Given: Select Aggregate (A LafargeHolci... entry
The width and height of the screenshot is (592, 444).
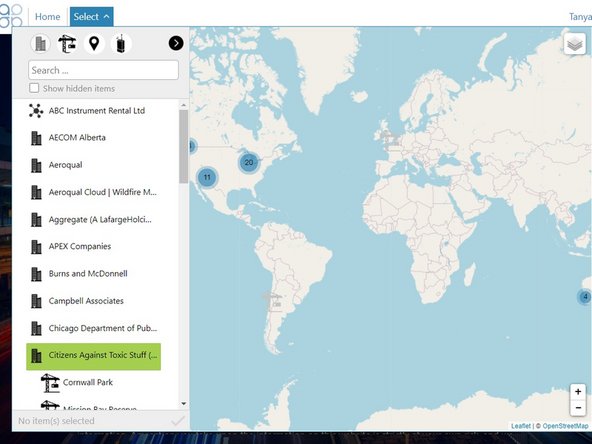Looking at the screenshot, I should pos(100,219).
